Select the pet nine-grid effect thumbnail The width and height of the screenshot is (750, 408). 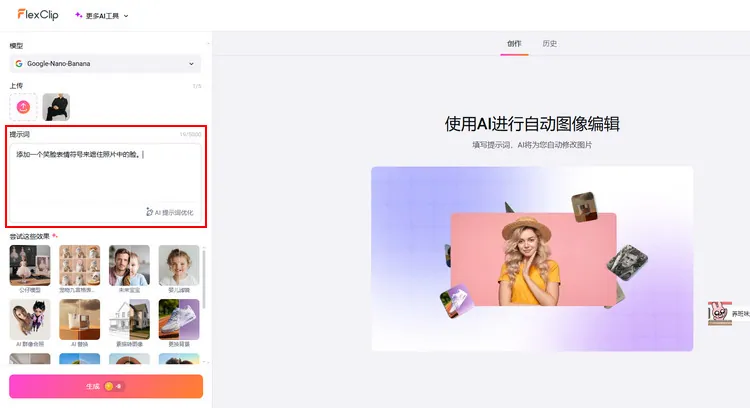pos(79,265)
